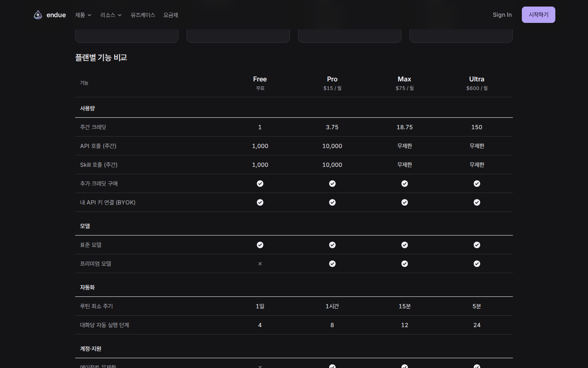
Task: Click the API 호출 (주간) row label
Action: click(98, 146)
